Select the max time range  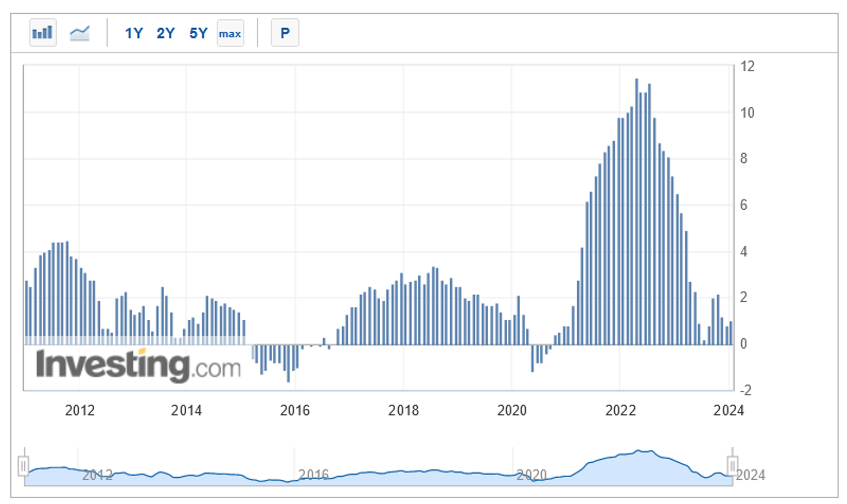click(x=230, y=33)
